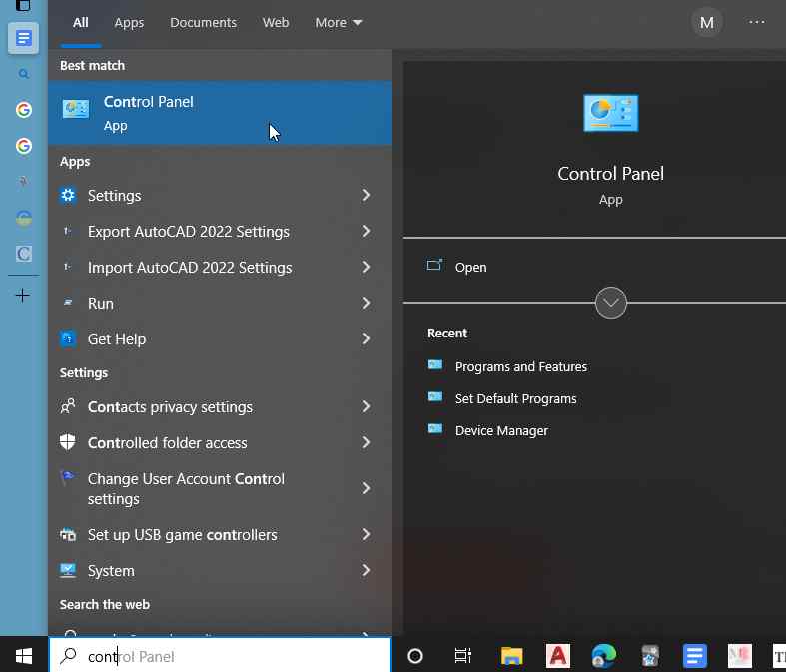The height and width of the screenshot is (672, 786).
Task: Open Microsoft Edge from the taskbar
Action: tap(603, 655)
